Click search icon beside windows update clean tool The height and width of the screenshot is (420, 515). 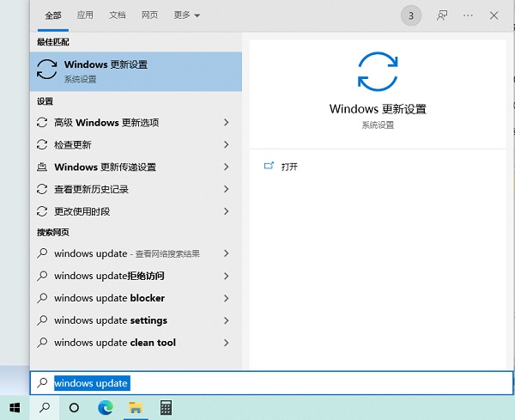42,343
